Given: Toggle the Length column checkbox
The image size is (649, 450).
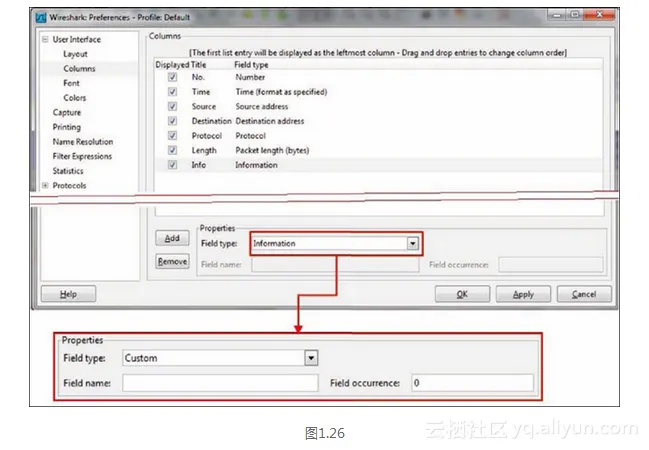Looking at the screenshot, I should (172, 150).
